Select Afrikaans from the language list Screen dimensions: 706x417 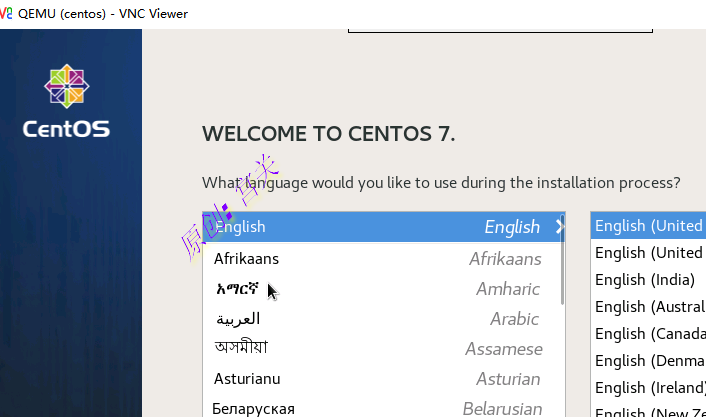click(x=380, y=259)
